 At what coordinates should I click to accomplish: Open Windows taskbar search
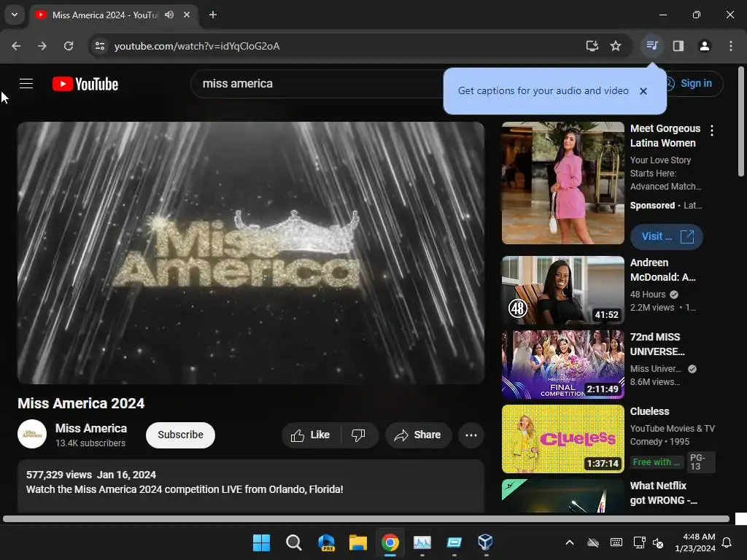[x=294, y=542]
